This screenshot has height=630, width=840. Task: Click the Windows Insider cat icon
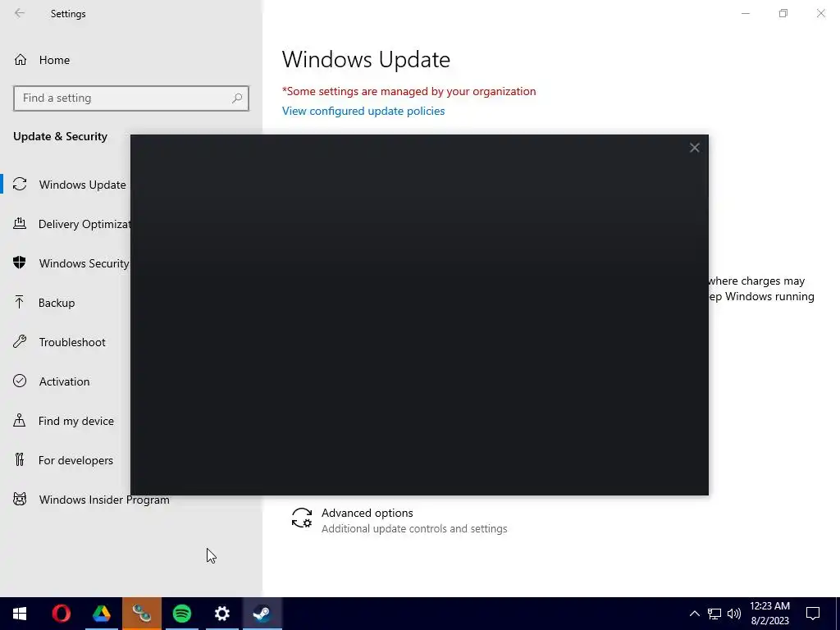point(20,500)
